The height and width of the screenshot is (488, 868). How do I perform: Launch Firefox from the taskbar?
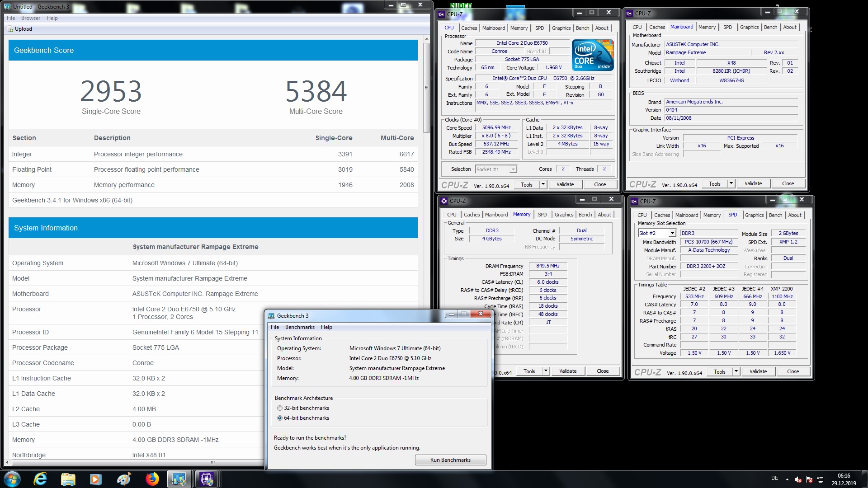coord(152,479)
